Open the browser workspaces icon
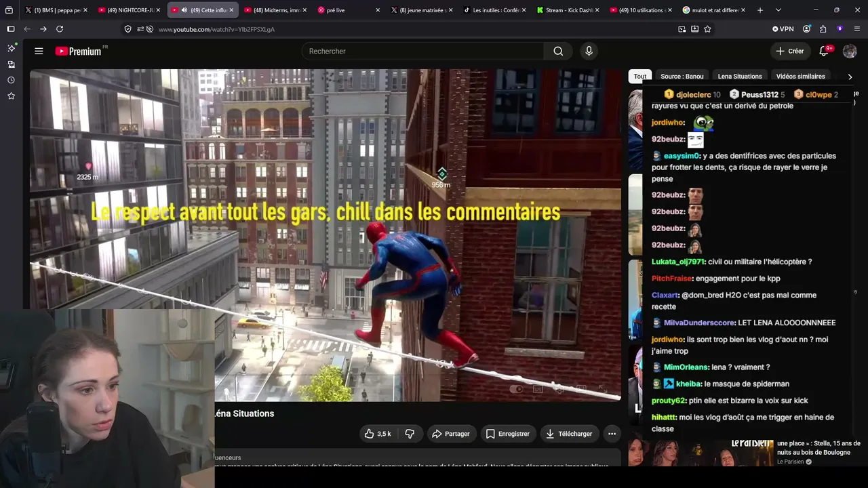Screen dimensions: 868x488 pyautogui.click(x=9, y=10)
